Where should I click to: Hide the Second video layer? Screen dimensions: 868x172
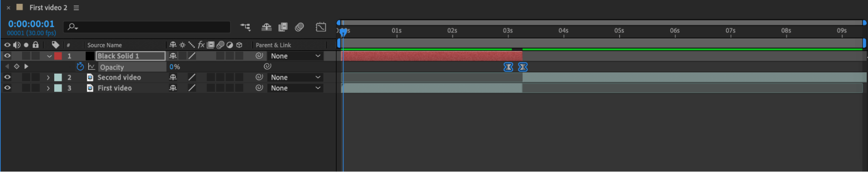click(x=7, y=77)
